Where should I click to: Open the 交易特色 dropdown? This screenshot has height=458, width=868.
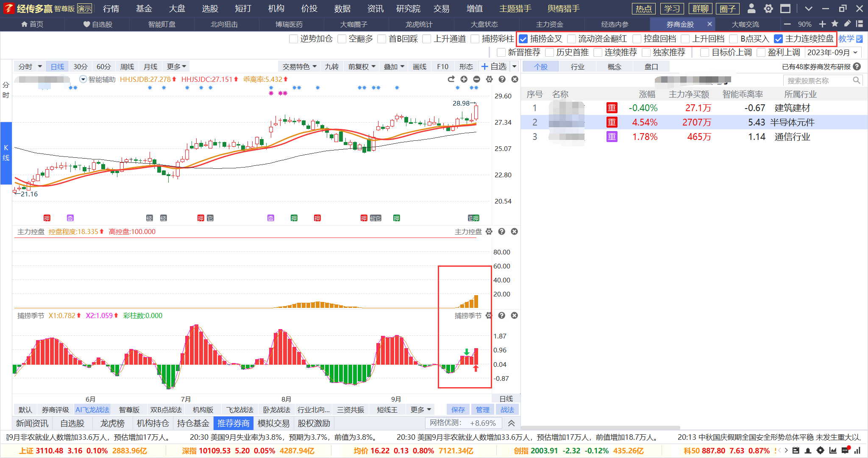300,67
